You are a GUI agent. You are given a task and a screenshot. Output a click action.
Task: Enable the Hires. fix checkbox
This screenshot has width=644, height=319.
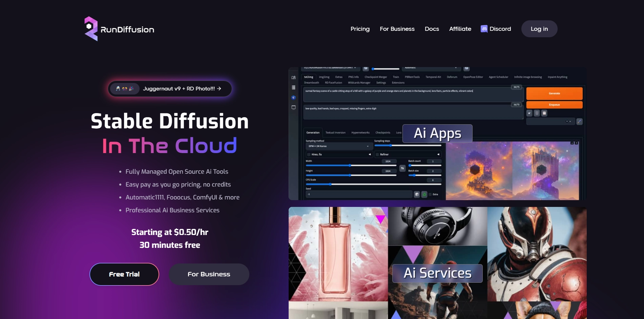309,154
